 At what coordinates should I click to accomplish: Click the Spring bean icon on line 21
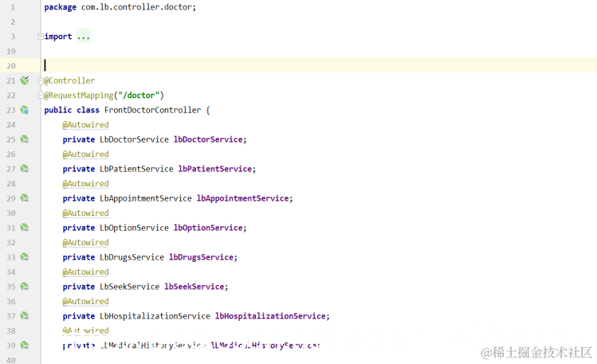25,80
